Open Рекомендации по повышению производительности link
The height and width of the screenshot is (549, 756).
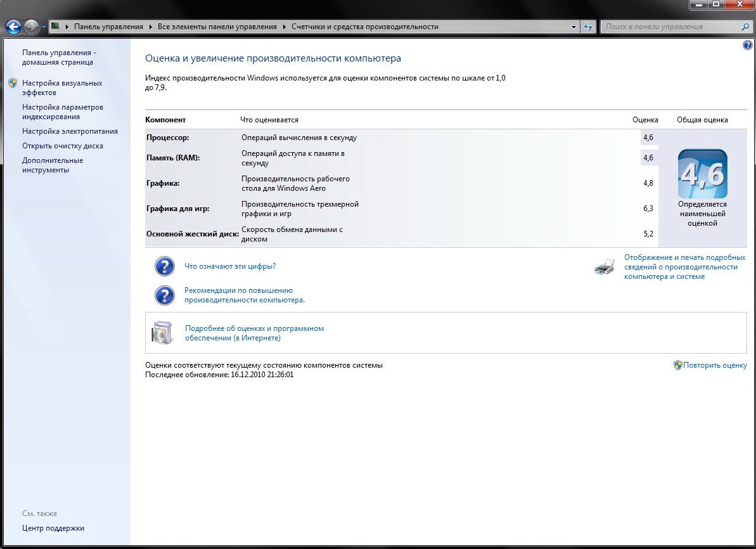245,295
